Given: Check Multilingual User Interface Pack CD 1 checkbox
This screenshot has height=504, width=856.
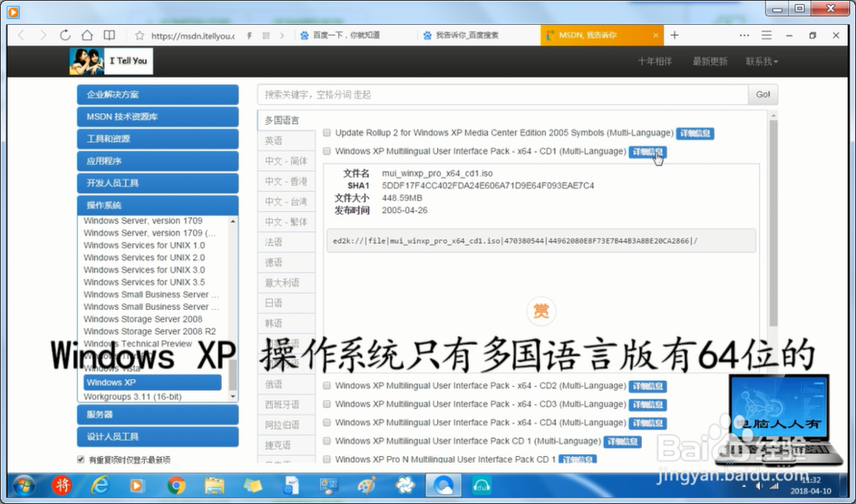Looking at the screenshot, I should click(326, 441).
